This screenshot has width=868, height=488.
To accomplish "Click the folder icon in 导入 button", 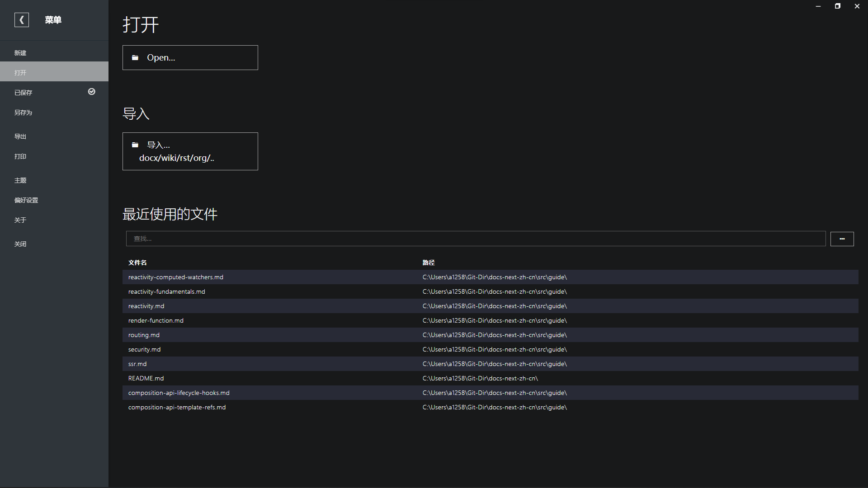I will pos(135,145).
